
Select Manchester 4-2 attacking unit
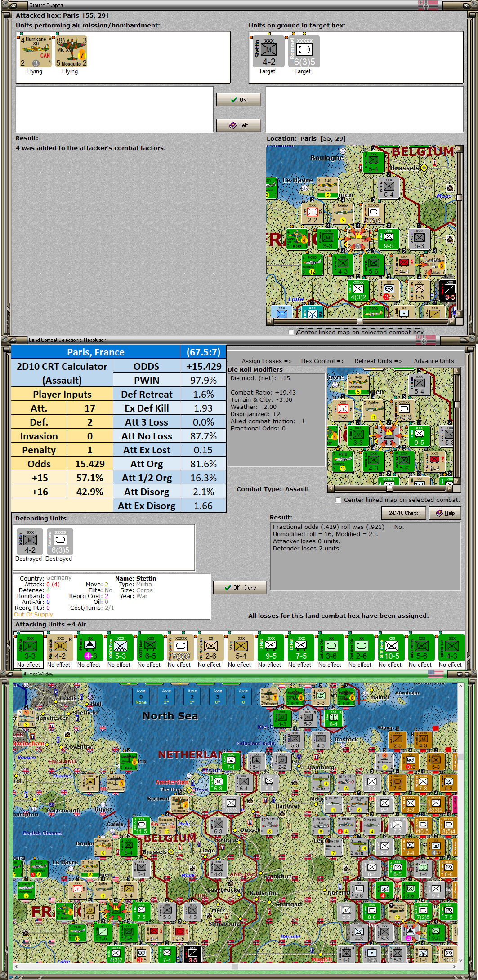tap(60, 647)
